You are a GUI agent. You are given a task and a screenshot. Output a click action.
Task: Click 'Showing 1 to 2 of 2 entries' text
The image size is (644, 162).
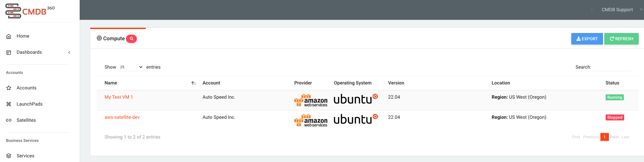[132, 137]
